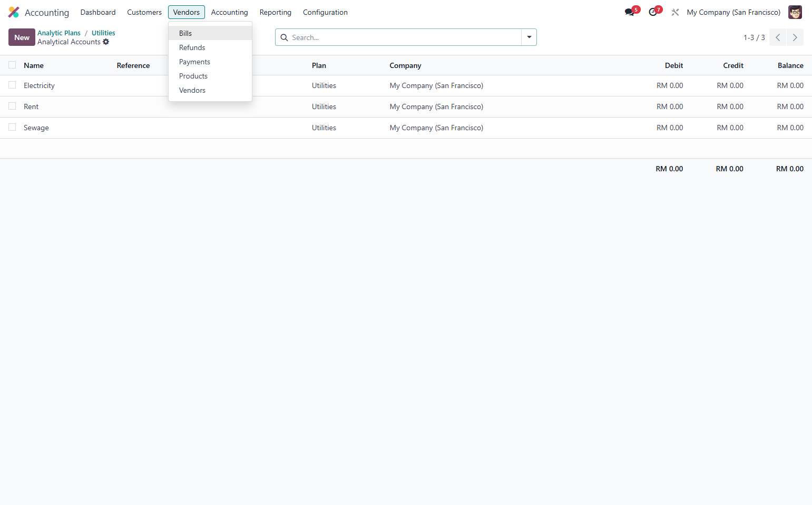Viewport: 812px width, 505px height.
Task: Open the company switcher My Company (San Francisco)
Action: tap(733, 12)
